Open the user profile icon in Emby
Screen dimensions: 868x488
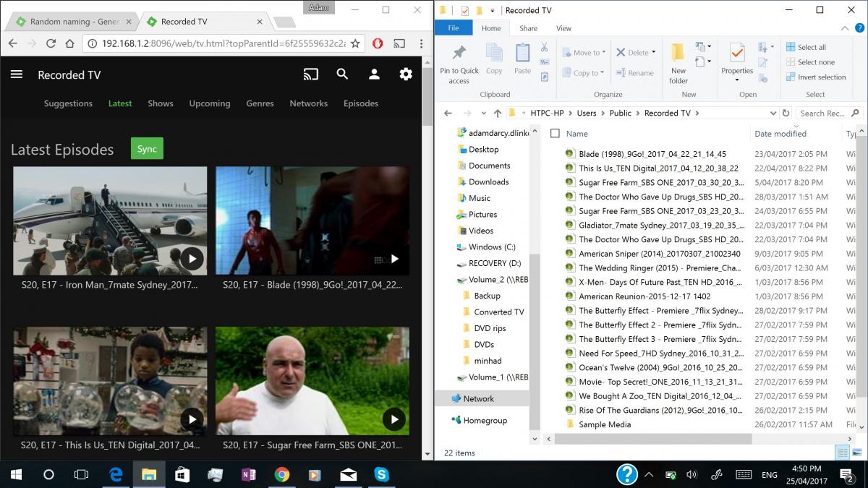point(374,74)
